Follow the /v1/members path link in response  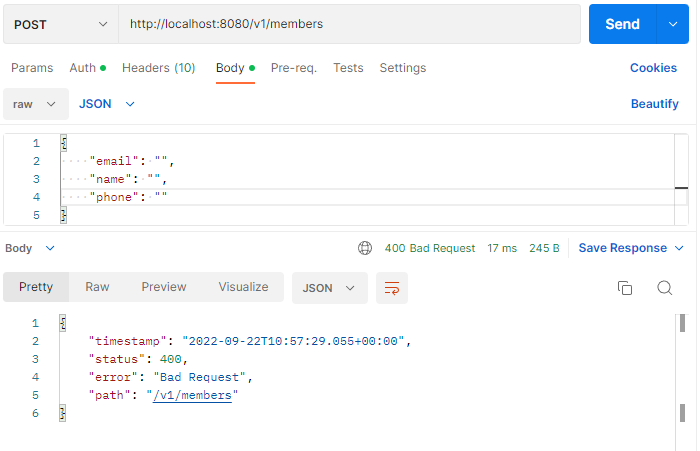[192, 395]
